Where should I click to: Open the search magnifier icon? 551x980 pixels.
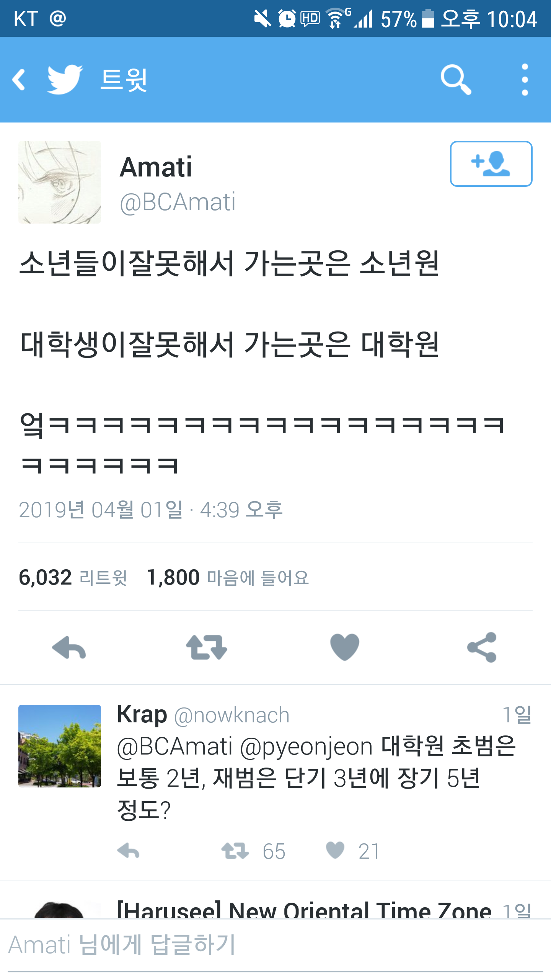[x=456, y=80]
